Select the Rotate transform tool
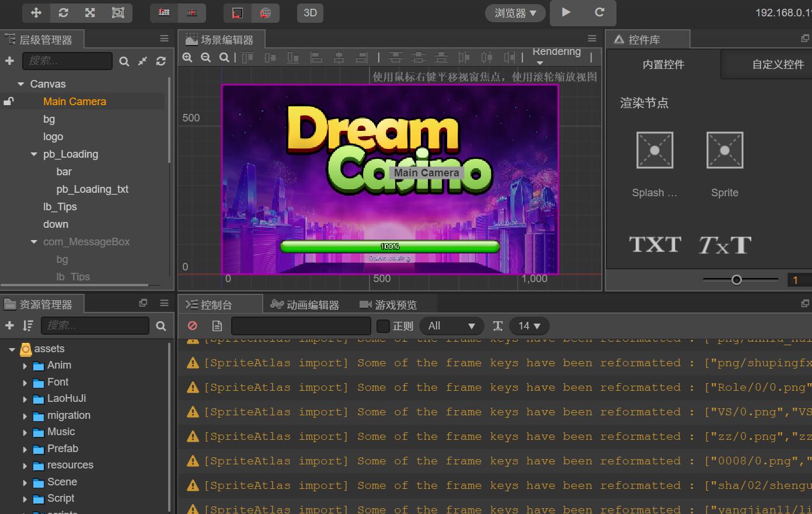Screen dimensions: 812x514 pos(63,13)
